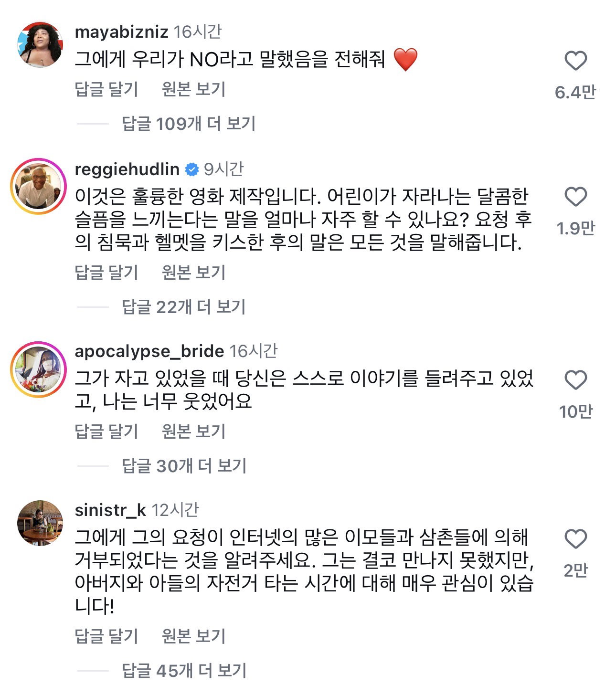Click the 10만 like count
Viewport: 616px width, 695px height.
point(575,411)
